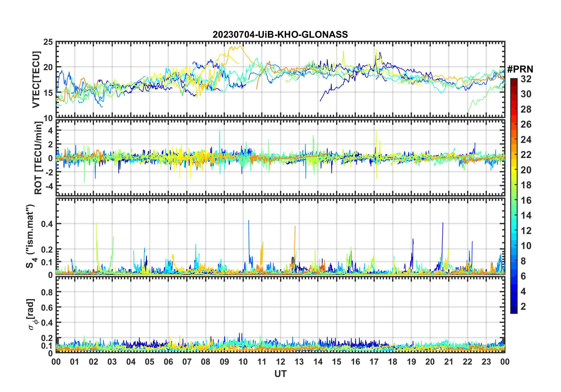Click the sigma-phi [rad] axis label
Screen dimensions: 561x392
point(31,314)
